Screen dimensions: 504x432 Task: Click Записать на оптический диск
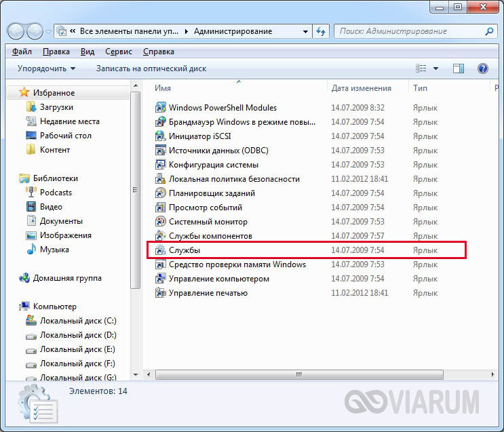(151, 68)
